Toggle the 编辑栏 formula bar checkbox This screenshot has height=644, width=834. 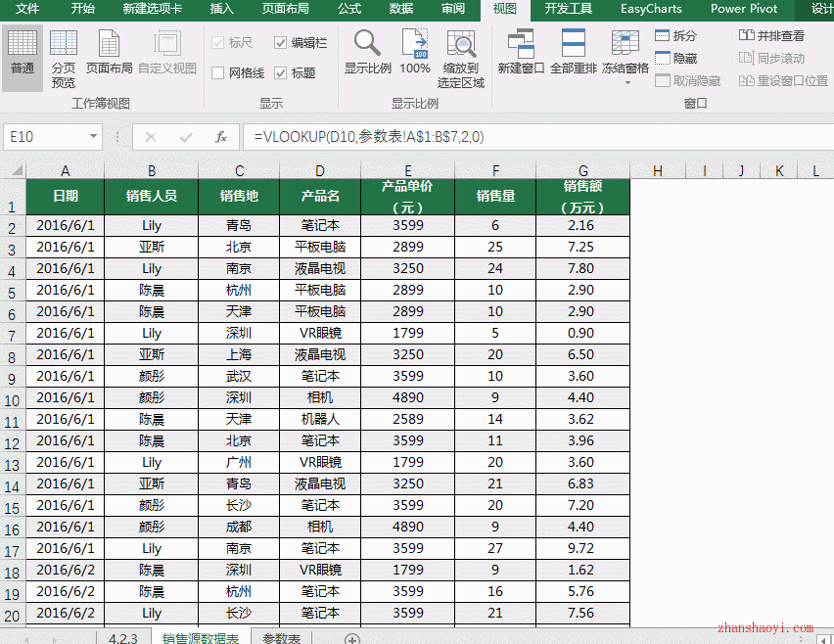pyautogui.click(x=280, y=42)
